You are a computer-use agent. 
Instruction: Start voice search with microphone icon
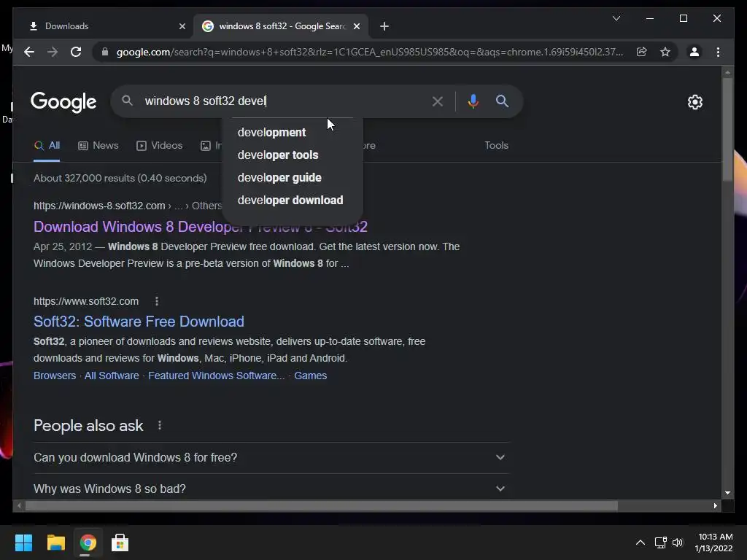(x=473, y=101)
